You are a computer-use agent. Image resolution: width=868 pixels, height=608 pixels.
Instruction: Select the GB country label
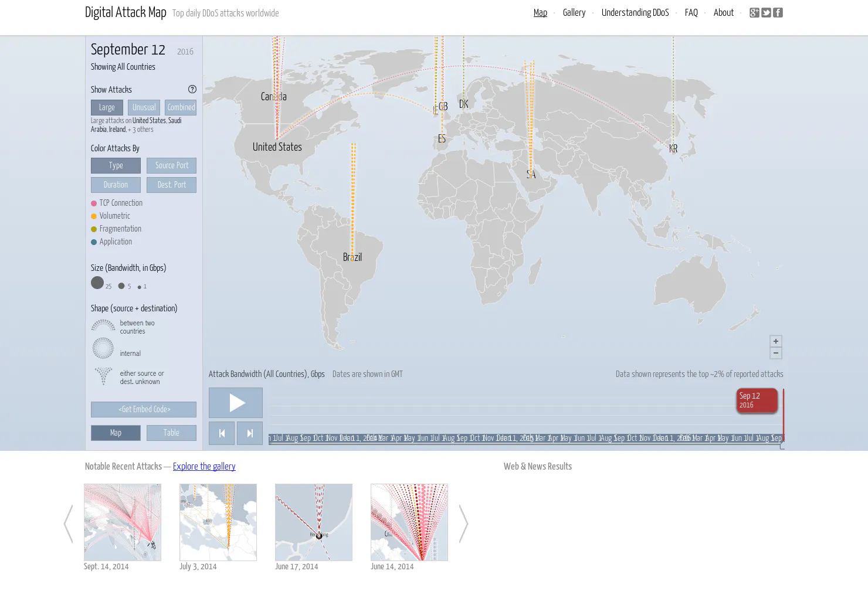click(443, 107)
